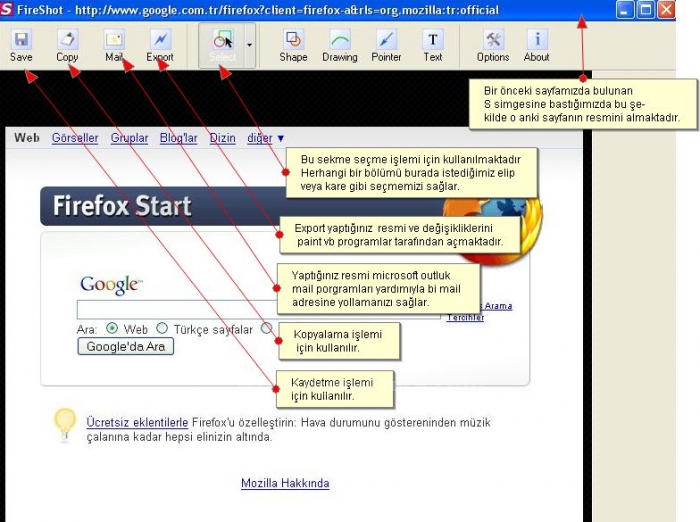Switch to the Görseller tab
The width and height of the screenshot is (700, 522).
[75, 138]
